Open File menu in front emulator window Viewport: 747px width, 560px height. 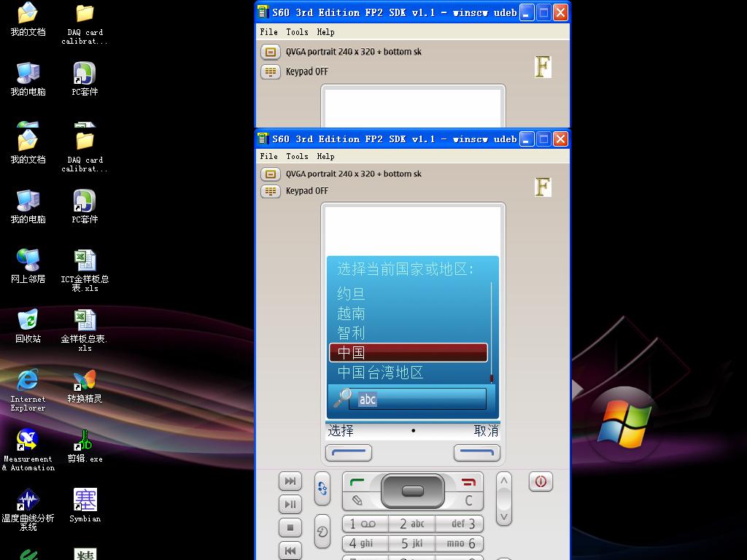[268, 156]
